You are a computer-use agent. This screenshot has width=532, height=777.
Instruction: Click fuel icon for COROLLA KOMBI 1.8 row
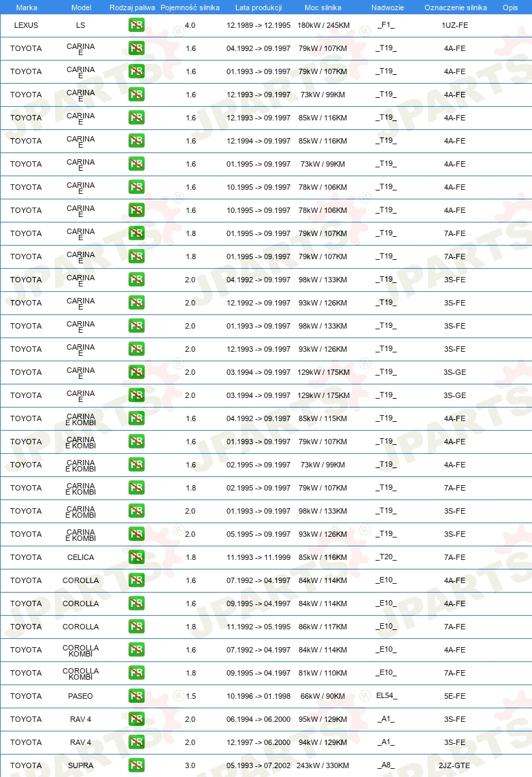pyautogui.click(x=136, y=672)
